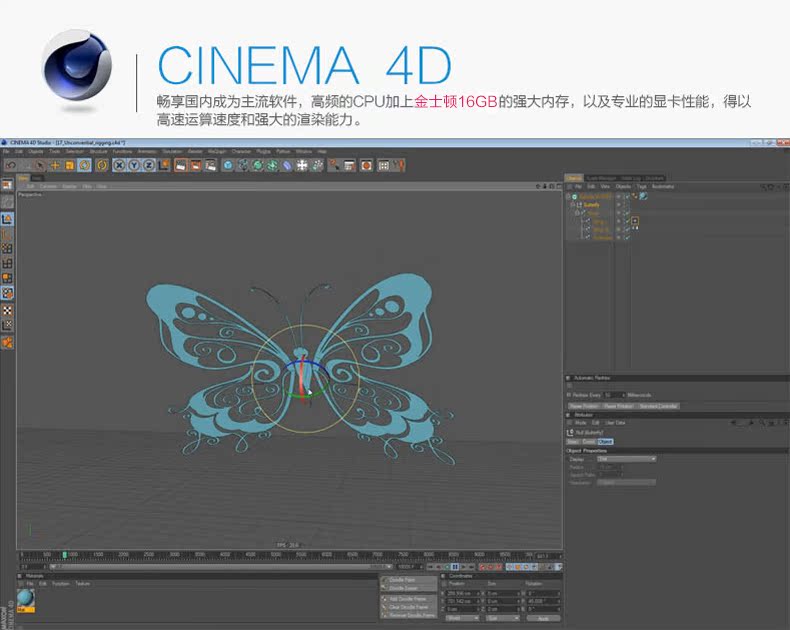Click the Make Editable icon atop the left sidebar
790x630 pixels.
coord(7,185)
